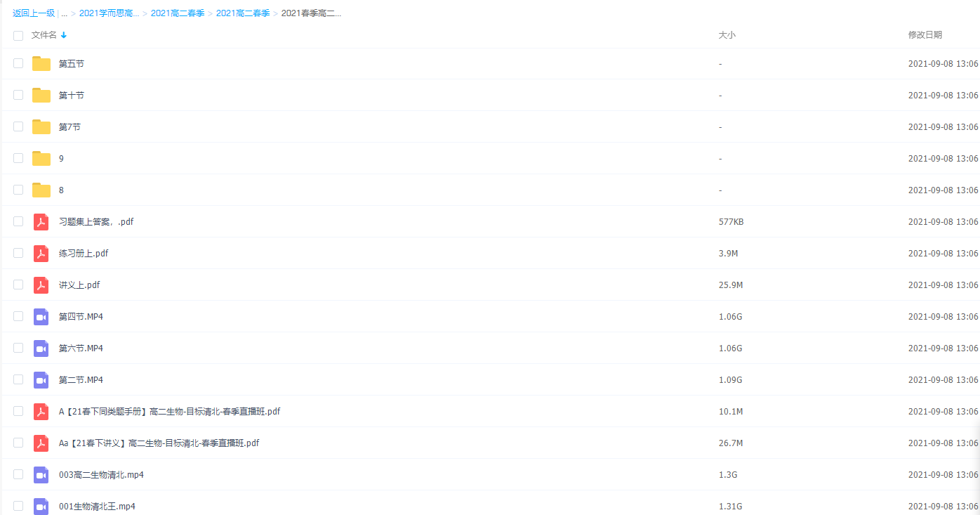980x515 pixels.
Task: Go to the 2021学而思高... breadcrumb
Action: tap(109, 13)
